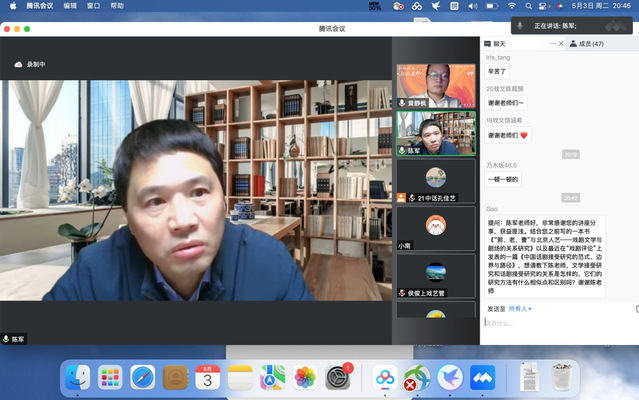
Task: Open the 帮助 menu in menu bar
Action: pyautogui.click(x=118, y=6)
